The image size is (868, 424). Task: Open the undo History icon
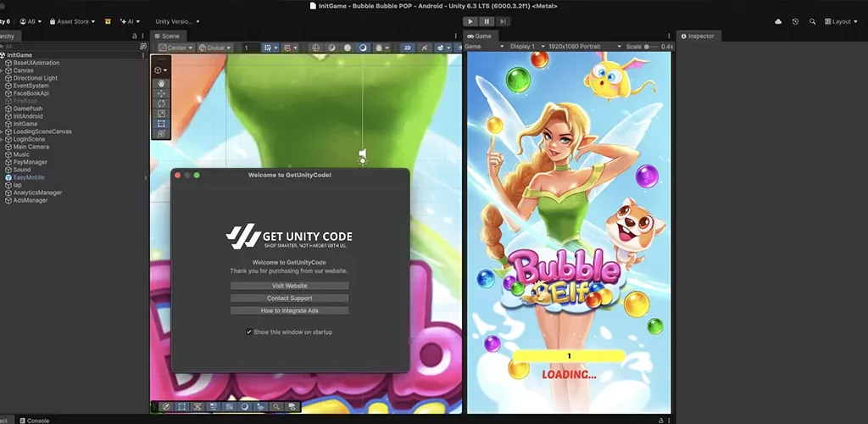tap(795, 21)
